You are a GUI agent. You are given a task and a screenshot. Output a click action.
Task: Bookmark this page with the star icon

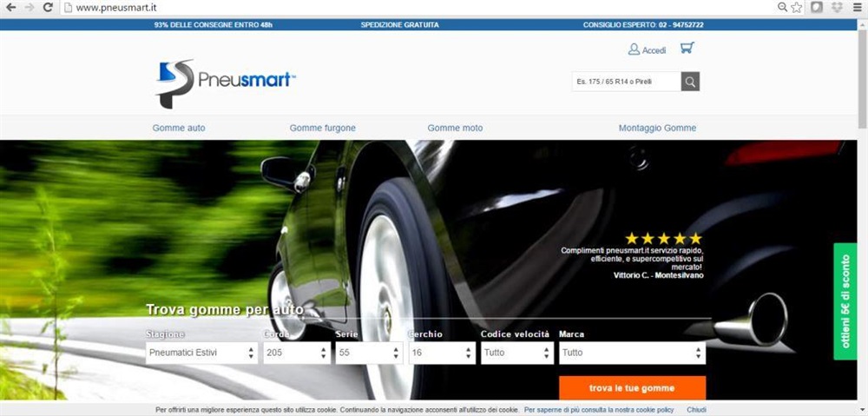click(x=797, y=7)
